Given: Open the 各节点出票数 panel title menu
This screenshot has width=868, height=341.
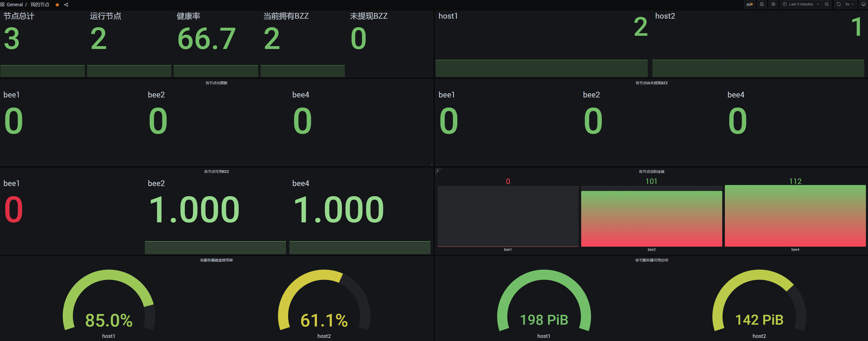Looking at the screenshot, I should [x=216, y=83].
